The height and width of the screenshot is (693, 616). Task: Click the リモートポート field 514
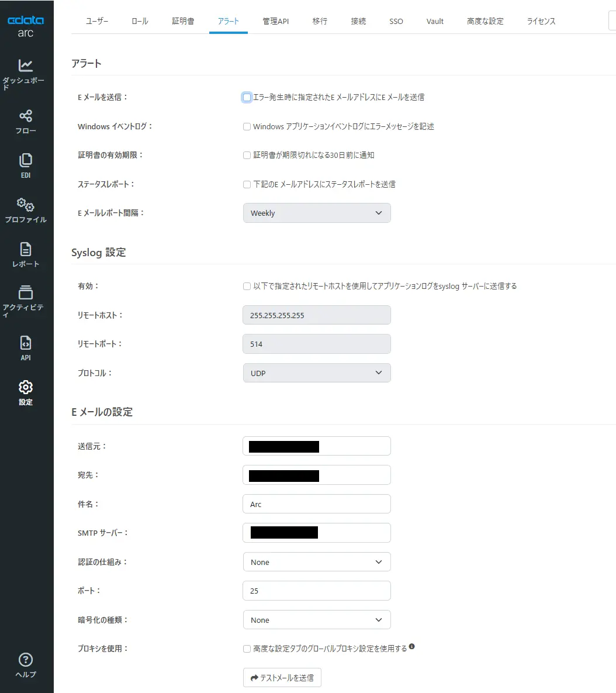click(x=317, y=344)
